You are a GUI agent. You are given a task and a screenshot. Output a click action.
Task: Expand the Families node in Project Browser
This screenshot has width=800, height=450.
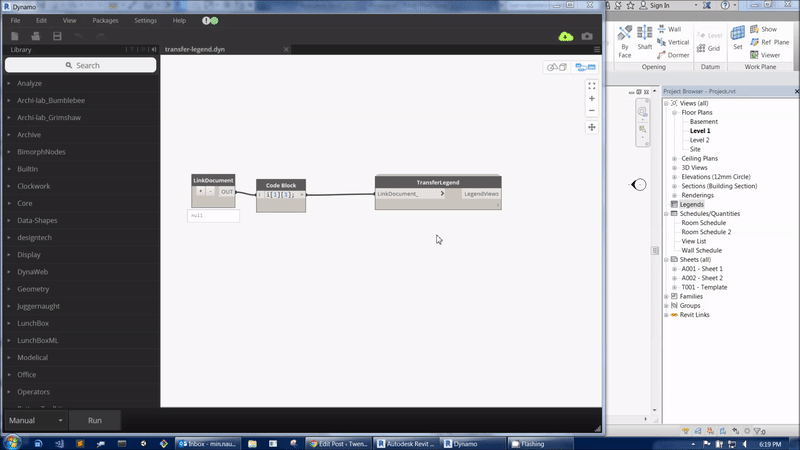[x=668, y=296]
